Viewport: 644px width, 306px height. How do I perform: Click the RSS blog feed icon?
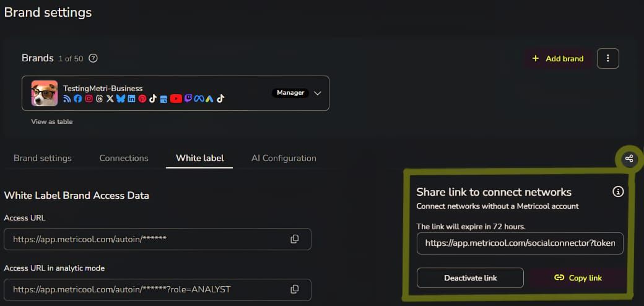pyautogui.click(x=67, y=98)
